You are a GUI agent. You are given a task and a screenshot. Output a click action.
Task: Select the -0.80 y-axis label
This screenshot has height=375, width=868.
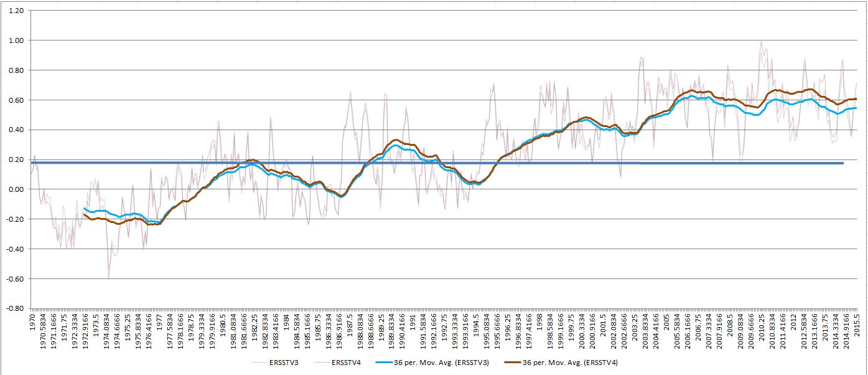(x=16, y=308)
